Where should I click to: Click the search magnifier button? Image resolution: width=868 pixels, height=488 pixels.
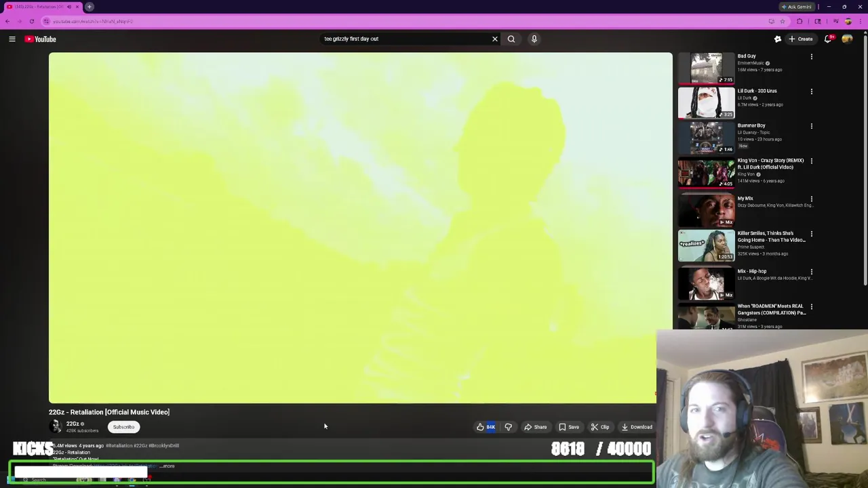click(x=511, y=39)
